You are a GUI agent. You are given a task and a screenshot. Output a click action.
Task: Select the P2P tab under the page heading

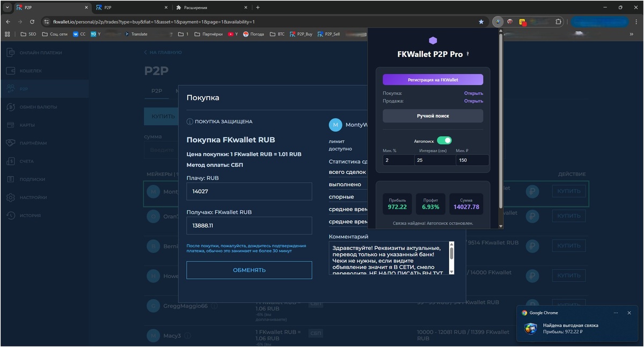(157, 91)
